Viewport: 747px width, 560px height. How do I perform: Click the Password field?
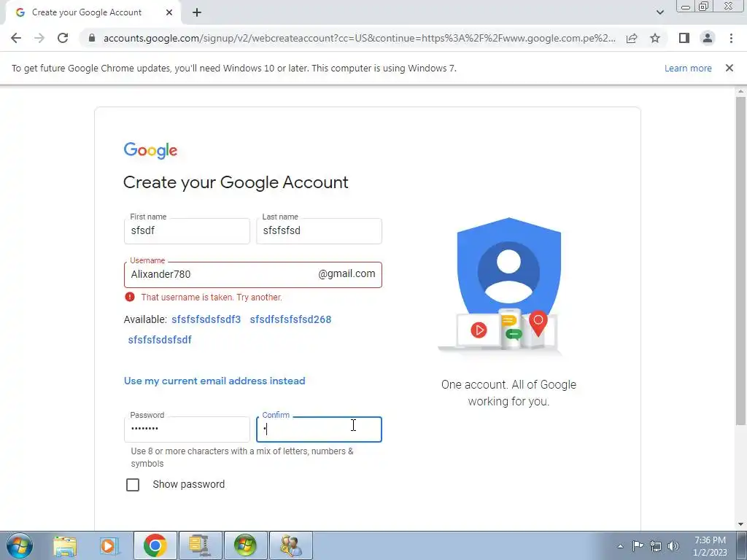187,429
